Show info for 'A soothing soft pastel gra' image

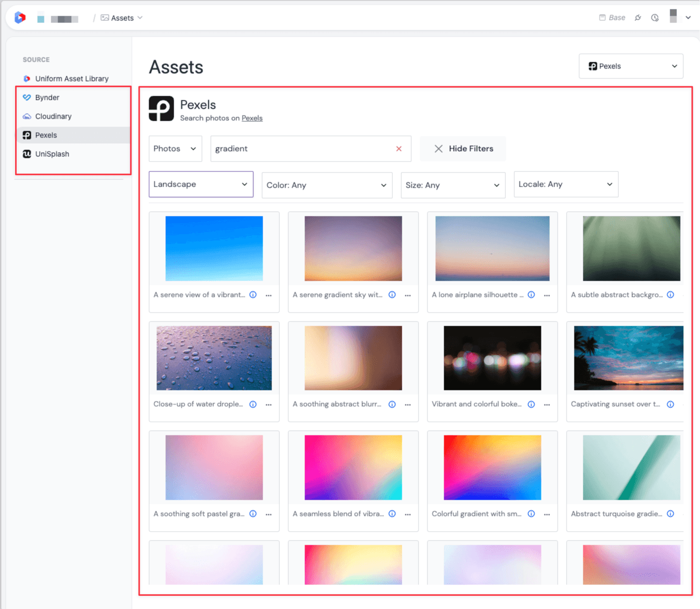point(253,514)
